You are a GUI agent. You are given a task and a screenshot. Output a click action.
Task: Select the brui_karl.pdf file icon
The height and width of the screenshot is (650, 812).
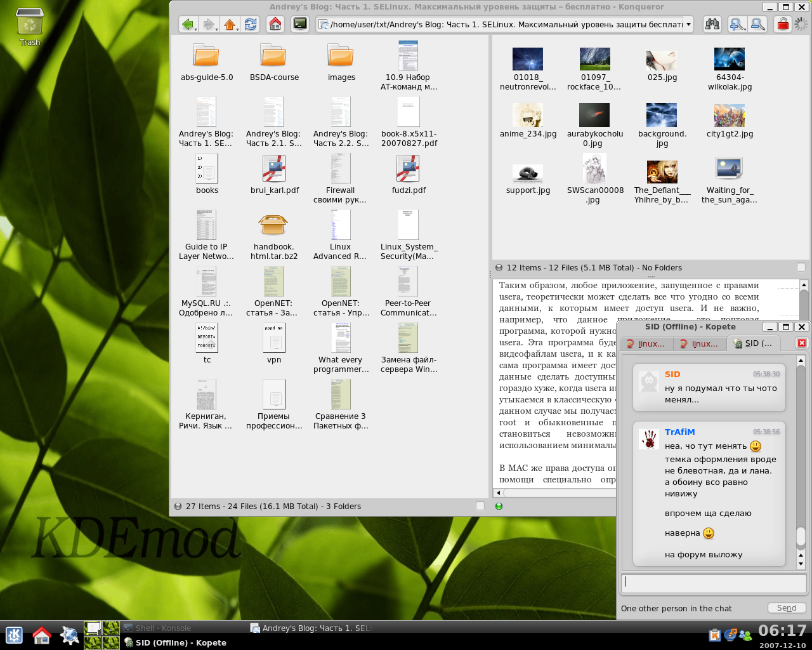(x=274, y=169)
